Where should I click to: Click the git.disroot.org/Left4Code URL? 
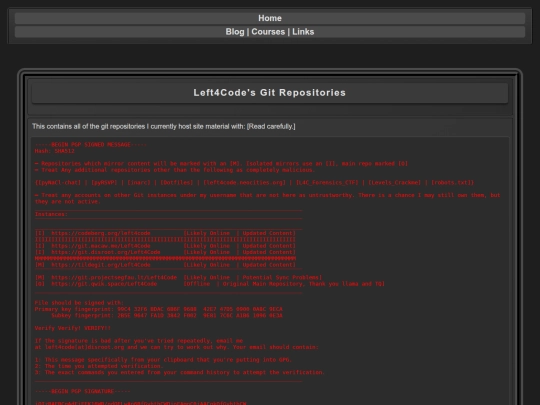coord(106,252)
